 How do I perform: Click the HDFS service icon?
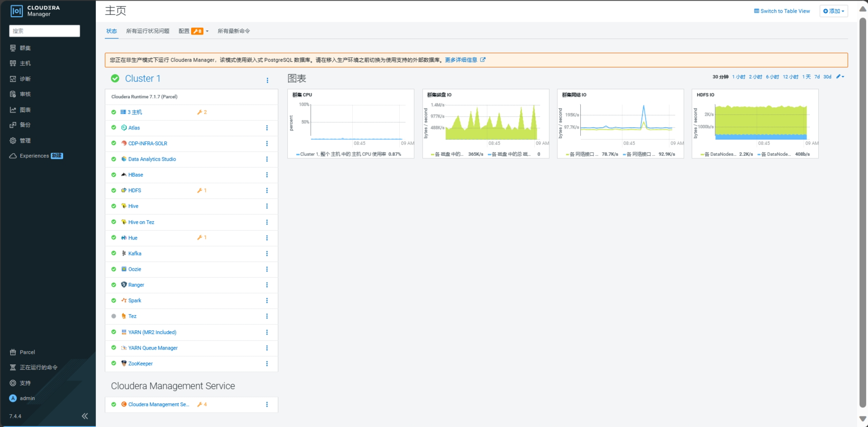pos(124,190)
